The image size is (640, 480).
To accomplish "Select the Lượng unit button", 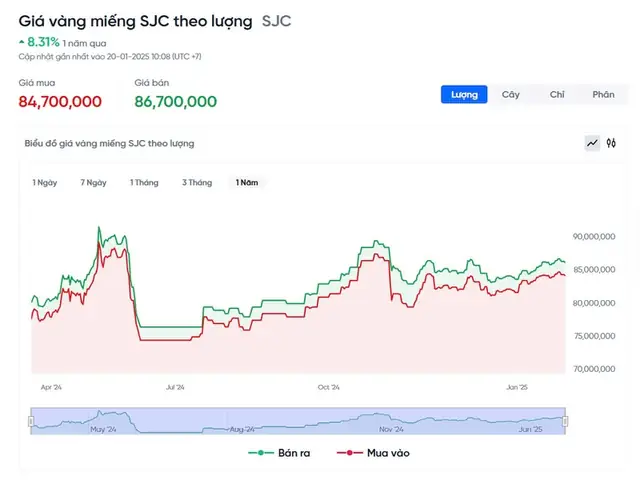I will [464, 94].
